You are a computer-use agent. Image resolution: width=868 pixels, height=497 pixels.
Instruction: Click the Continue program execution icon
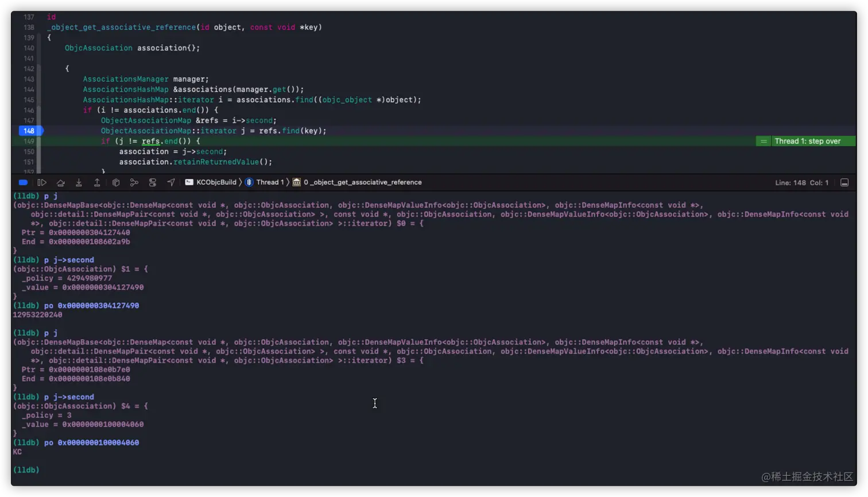[x=42, y=183]
